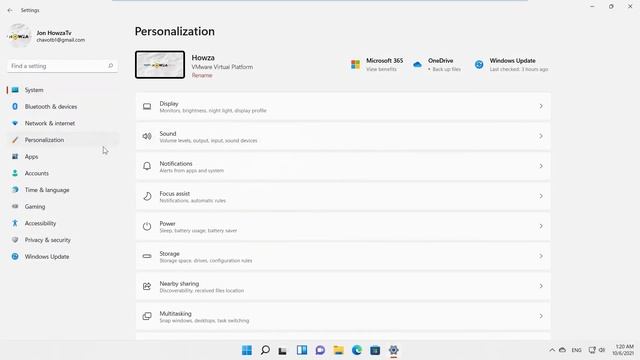Click Microsoft 365 View benefits
The image size is (640, 360).
(x=381, y=69)
